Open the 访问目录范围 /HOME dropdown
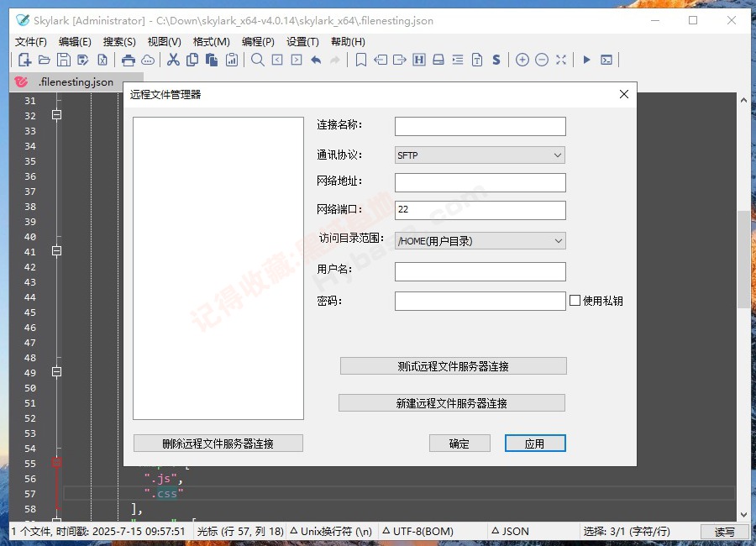Screen dimensions: 756x546 pyautogui.click(x=480, y=241)
